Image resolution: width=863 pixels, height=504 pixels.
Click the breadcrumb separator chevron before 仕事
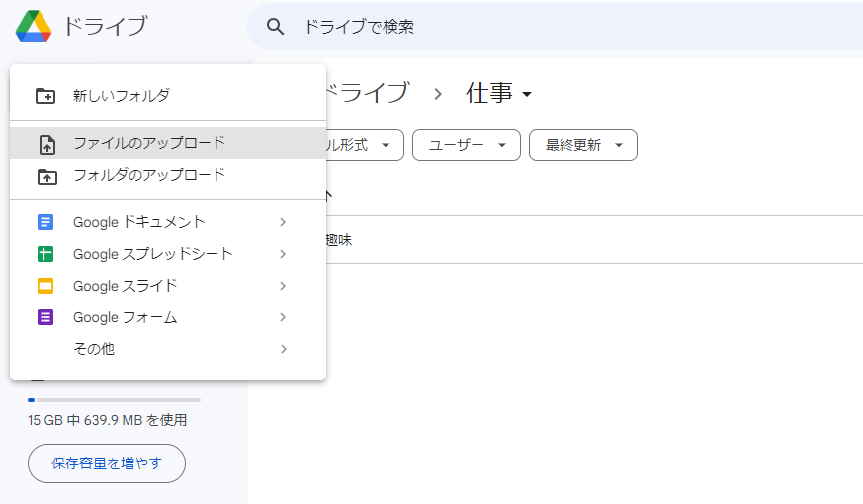click(x=438, y=94)
